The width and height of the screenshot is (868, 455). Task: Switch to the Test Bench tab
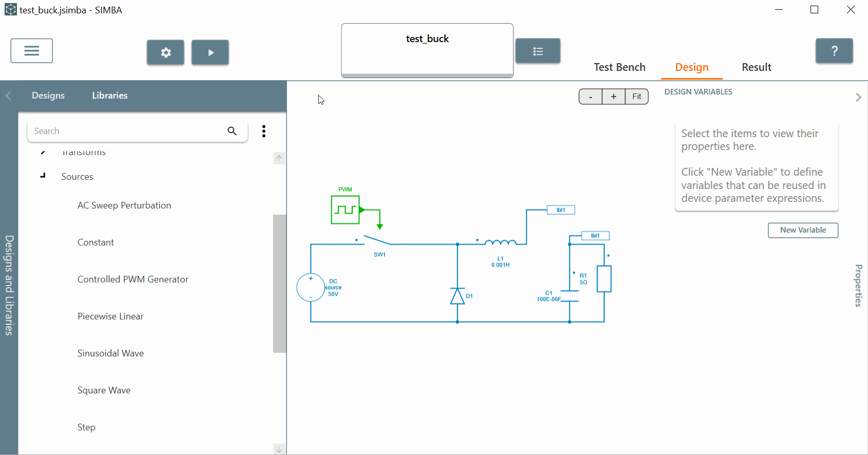click(x=619, y=67)
